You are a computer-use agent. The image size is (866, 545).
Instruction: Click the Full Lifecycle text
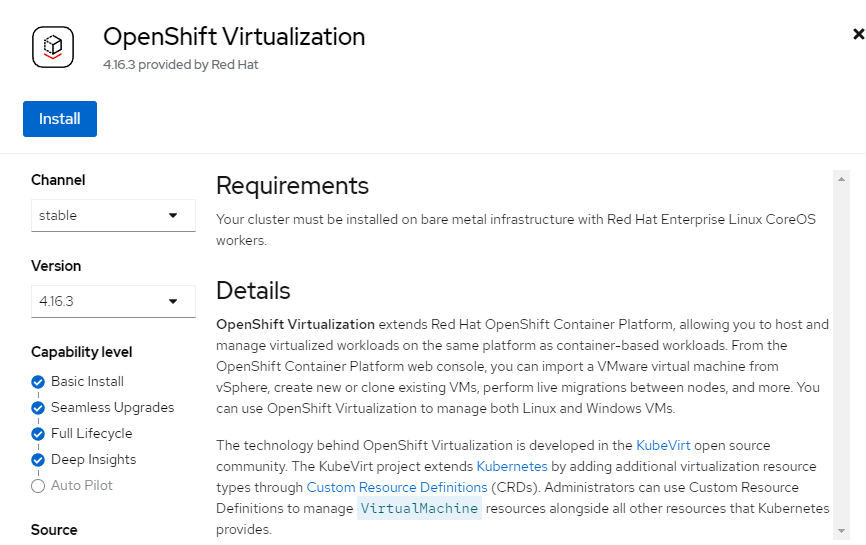[92, 433]
